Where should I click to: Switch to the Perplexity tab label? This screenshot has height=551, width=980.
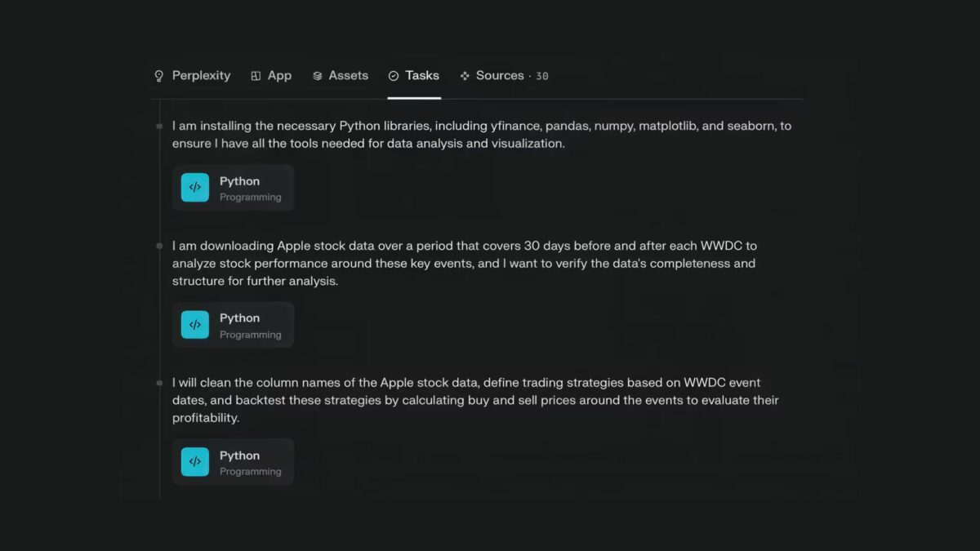[201, 76]
